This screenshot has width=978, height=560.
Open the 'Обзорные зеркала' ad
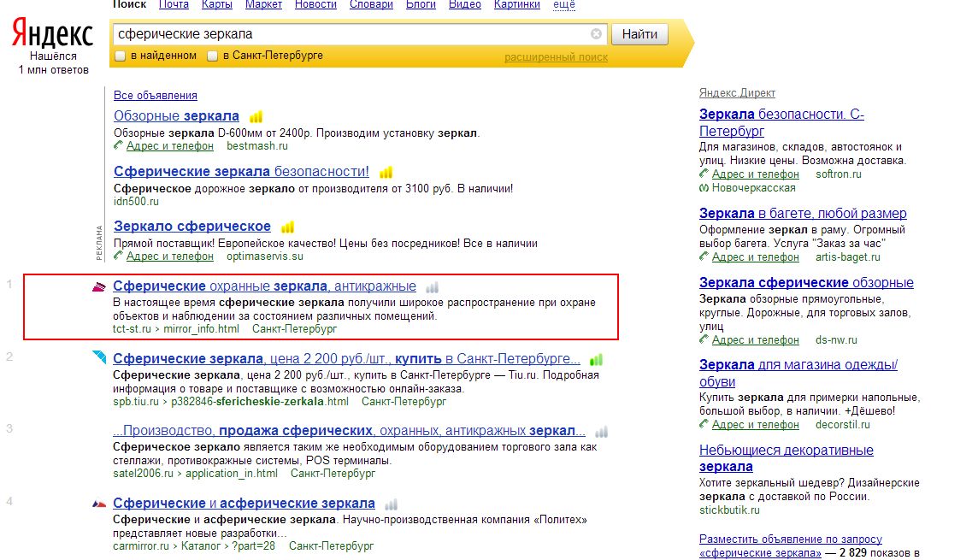coord(176,116)
